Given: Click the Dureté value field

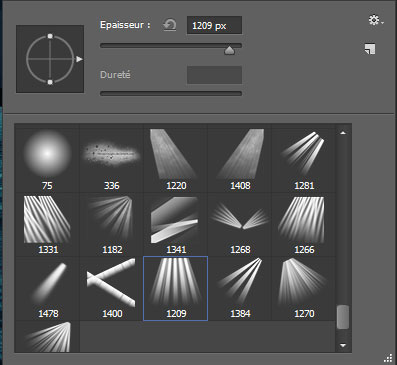Looking at the screenshot, I should pos(214,75).
